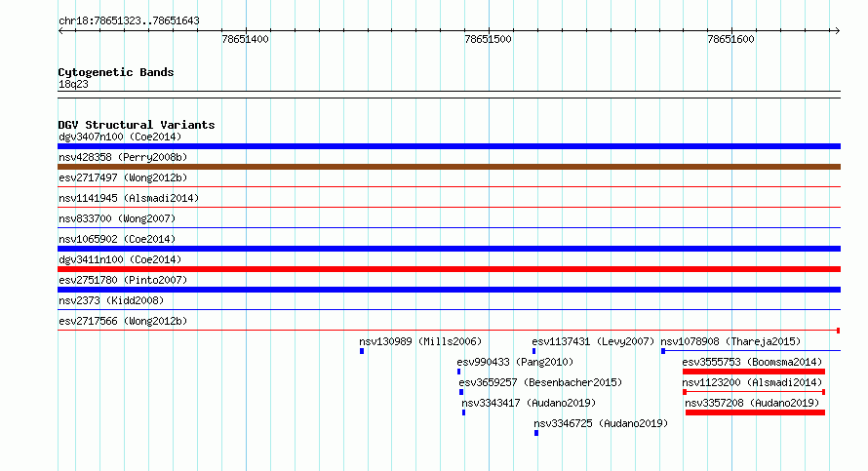The width and height of the screenshot is (868, 471).
Task: Click the red dgv3411n100 (Coe2014) bar
Action: [449, 269]
